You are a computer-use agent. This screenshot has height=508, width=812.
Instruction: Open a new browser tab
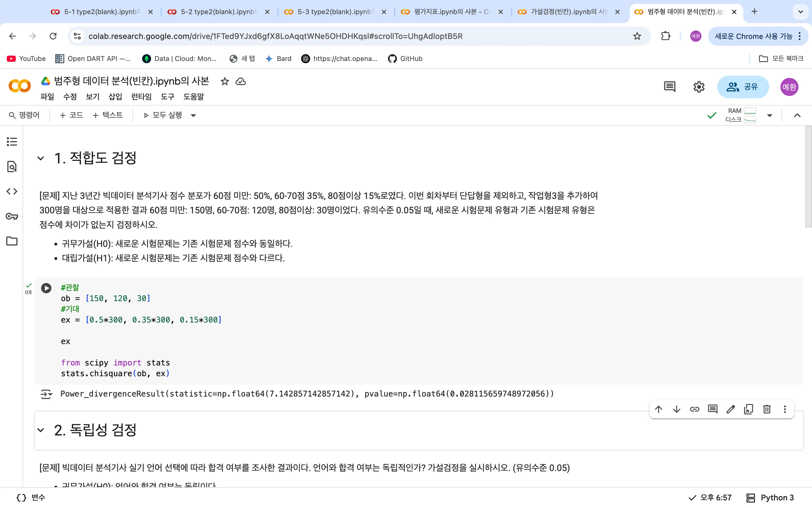[754, 12]
